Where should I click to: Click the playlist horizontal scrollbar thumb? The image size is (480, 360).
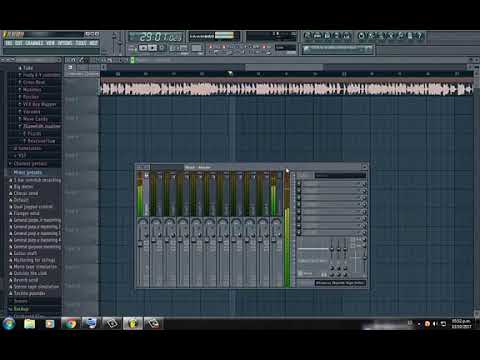(284, 67)
